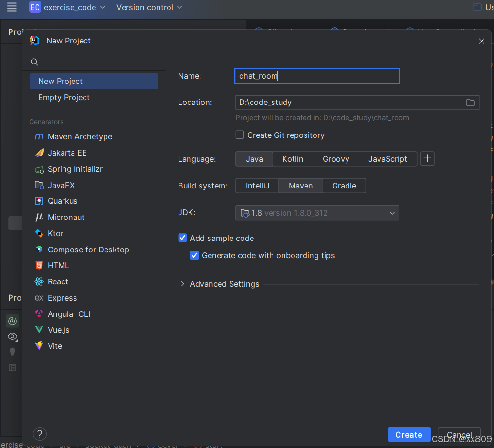Select IntelliJ build system
This screenshot has width=494, height=448.
(x=257, y=186)
